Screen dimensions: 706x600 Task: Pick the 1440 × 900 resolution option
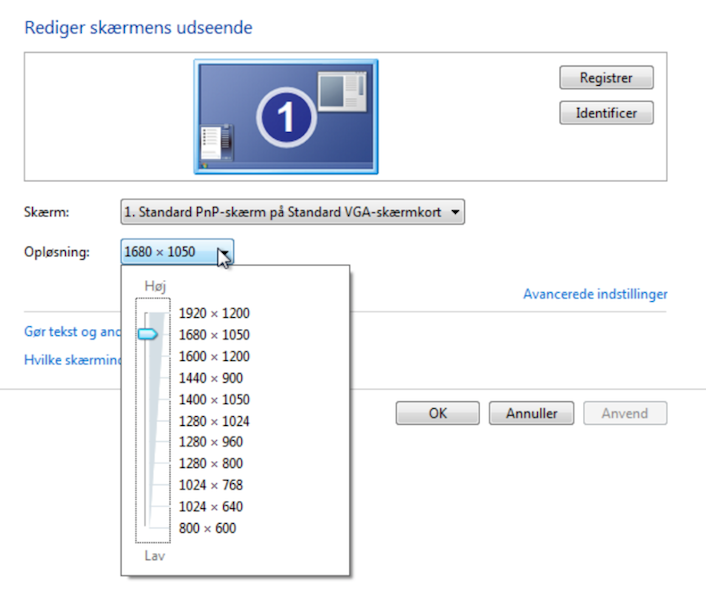[x=211, y=378]
